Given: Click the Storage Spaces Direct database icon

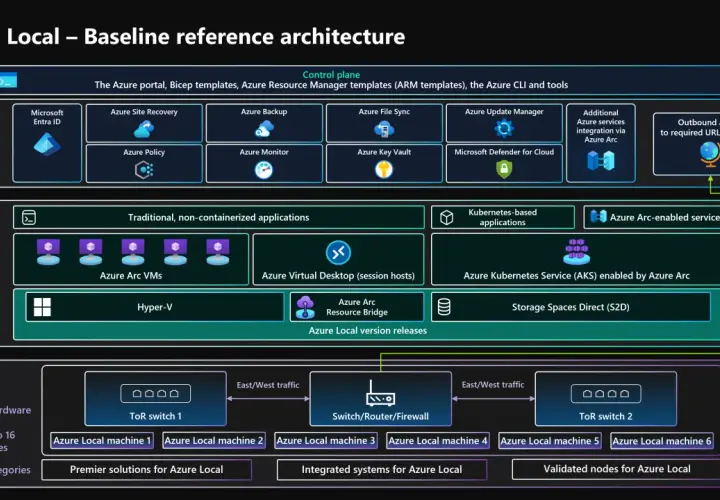Looking at the screenshot, I should pos(444,307).
